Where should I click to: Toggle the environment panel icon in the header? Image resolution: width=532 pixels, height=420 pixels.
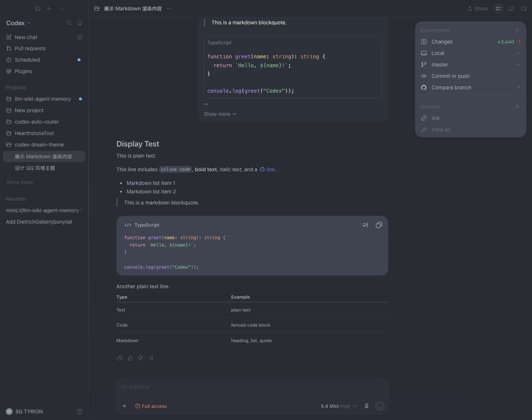click(499, 8)
